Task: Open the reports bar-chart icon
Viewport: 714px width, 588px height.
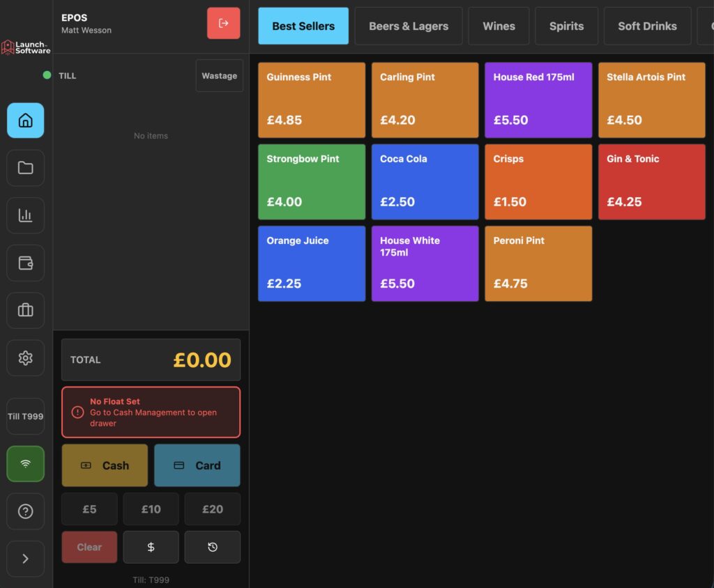Action: pyautogui.click(x=25, y=215)
